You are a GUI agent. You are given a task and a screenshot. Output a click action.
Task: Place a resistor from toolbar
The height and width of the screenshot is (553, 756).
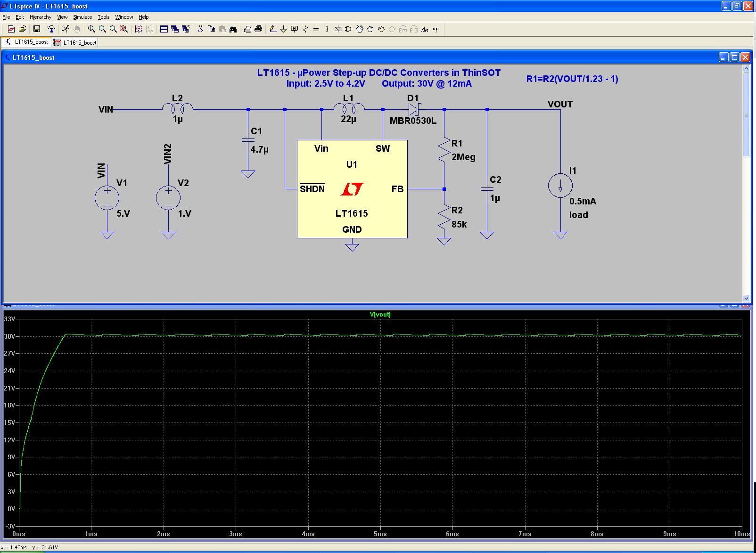tap(305, 29)
